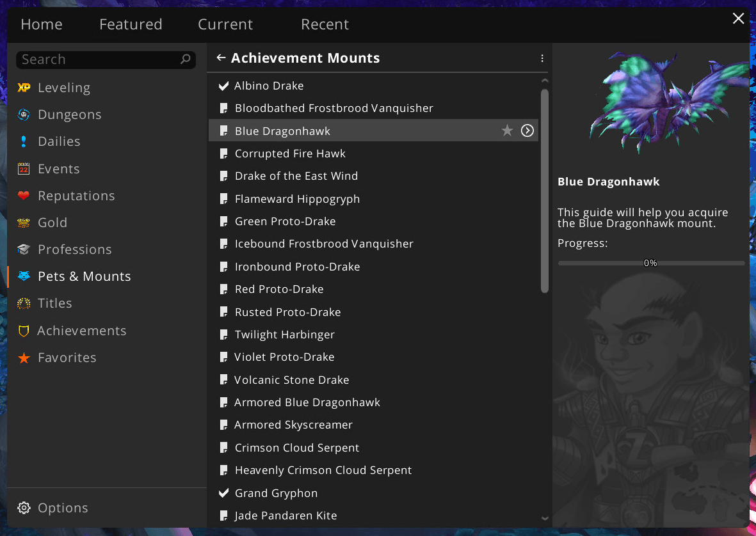Click the Blue Dragonhawk 0% progress bar

tap(651, 263)
